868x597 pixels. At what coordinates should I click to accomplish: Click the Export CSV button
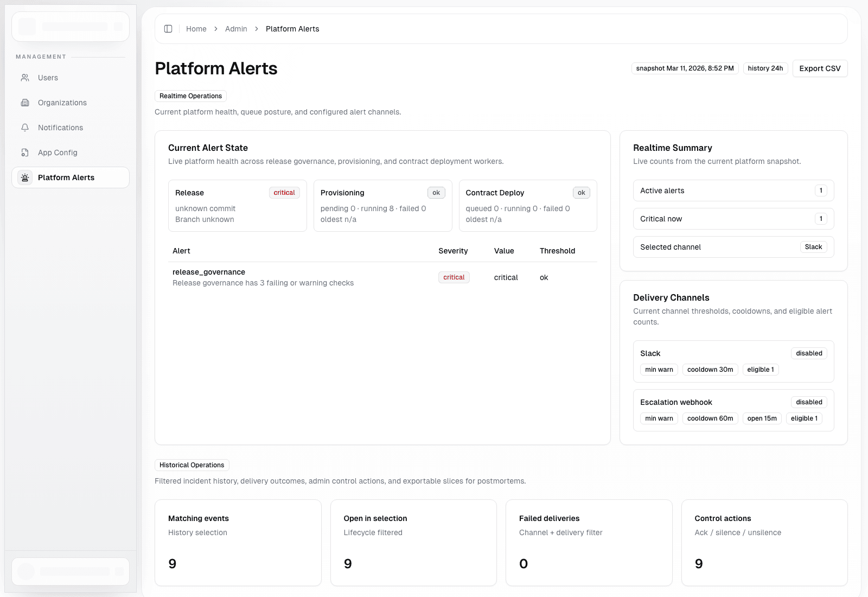820,68
